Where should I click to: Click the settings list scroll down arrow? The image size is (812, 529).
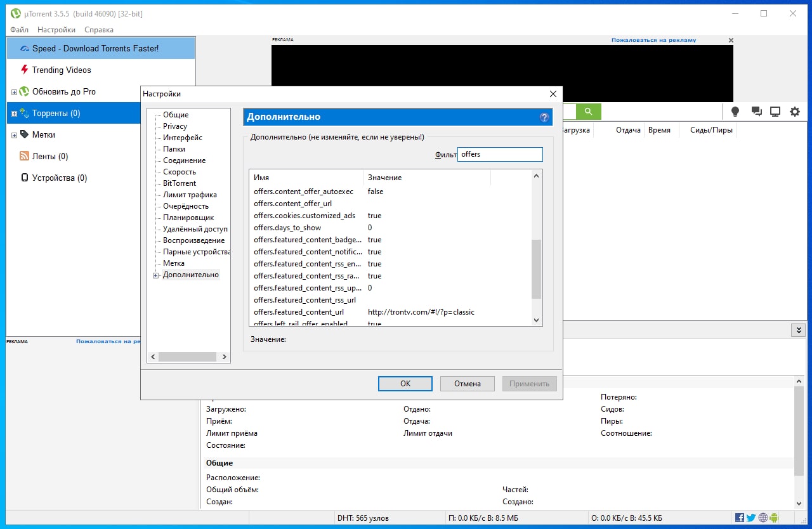tap(536, 320)
